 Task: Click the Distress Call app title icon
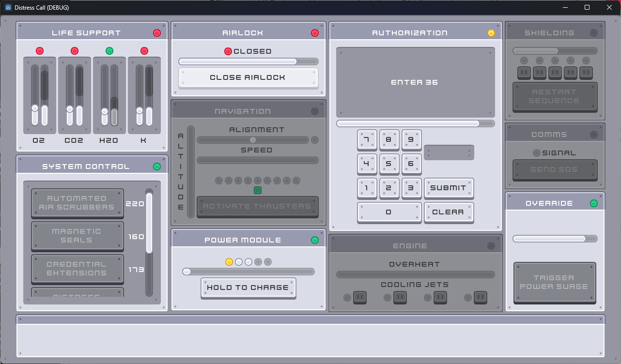(8, 7)
